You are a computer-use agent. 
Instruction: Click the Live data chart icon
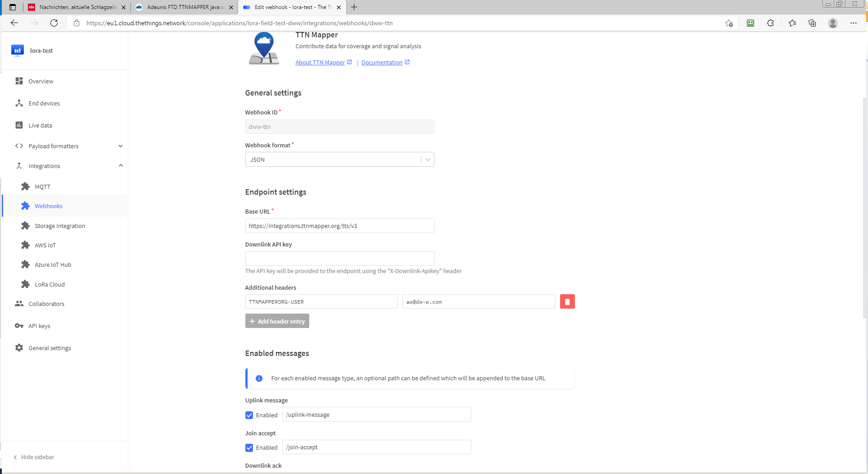click(x=19, y=125)
